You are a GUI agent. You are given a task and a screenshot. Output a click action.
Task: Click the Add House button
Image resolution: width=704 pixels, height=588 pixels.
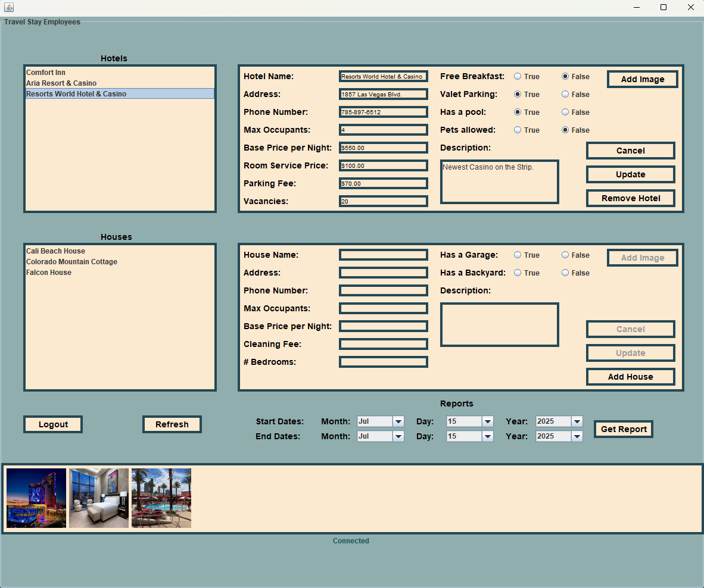tap(630, 377)
